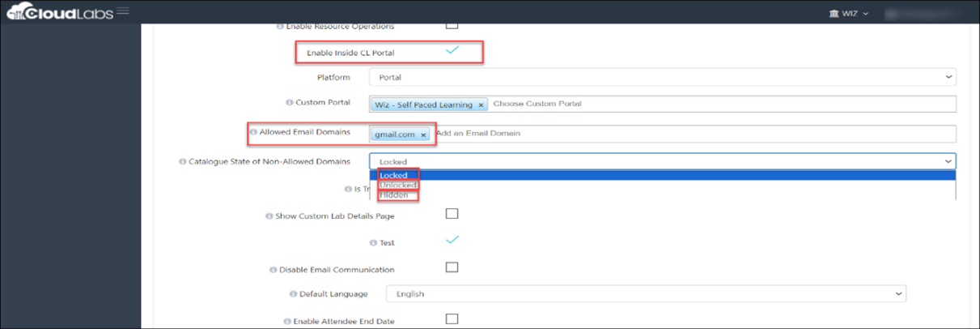Image resolution: width=980 pixels, height=329 pixels.
Task: Select the Unlocked option
Action: coord(662,185)
